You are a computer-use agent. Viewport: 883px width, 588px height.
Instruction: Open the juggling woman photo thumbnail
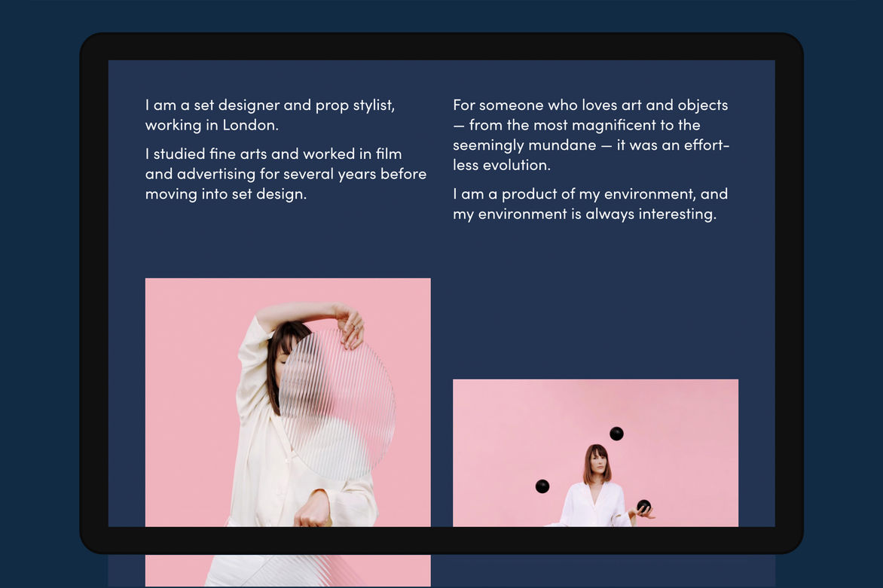(x=595, y=453)
